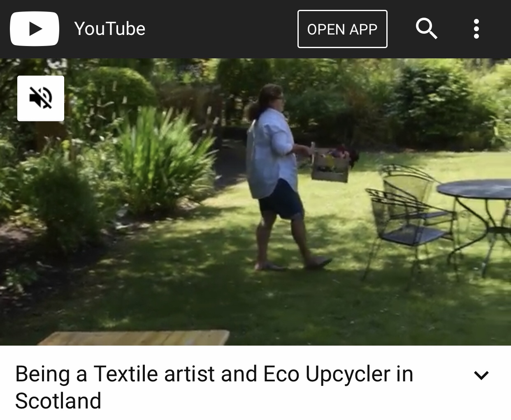Click the YouTube play logo icon
This screenshot has height=420, width=511.
tap(35, 29)
